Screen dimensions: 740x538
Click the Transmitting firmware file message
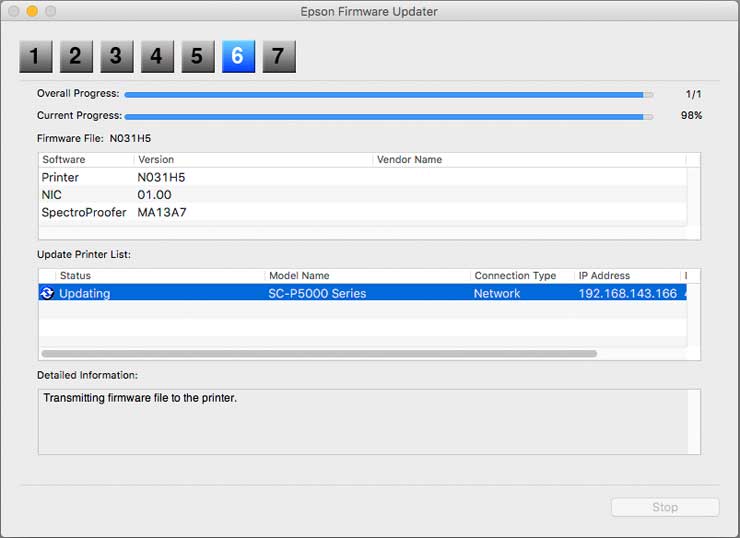click(140, 398)
